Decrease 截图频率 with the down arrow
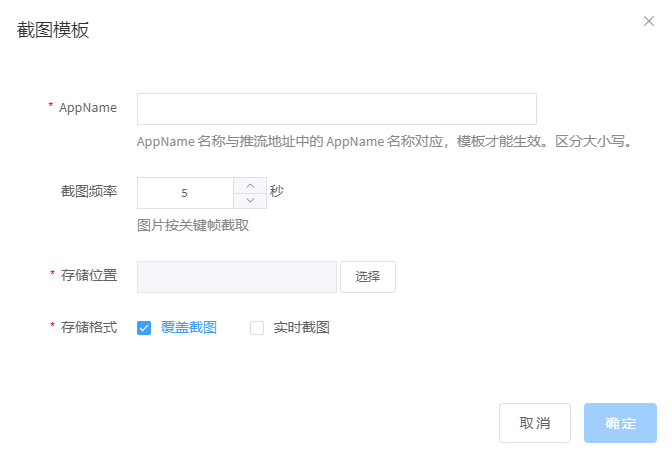Viewport: 672px width, 460px height. pos(250,200)
